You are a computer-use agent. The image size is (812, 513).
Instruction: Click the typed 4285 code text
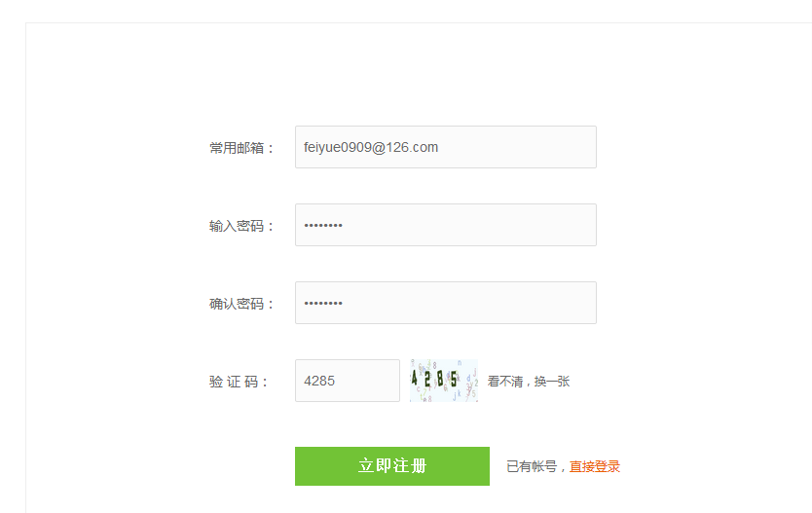tap(319, 382)
